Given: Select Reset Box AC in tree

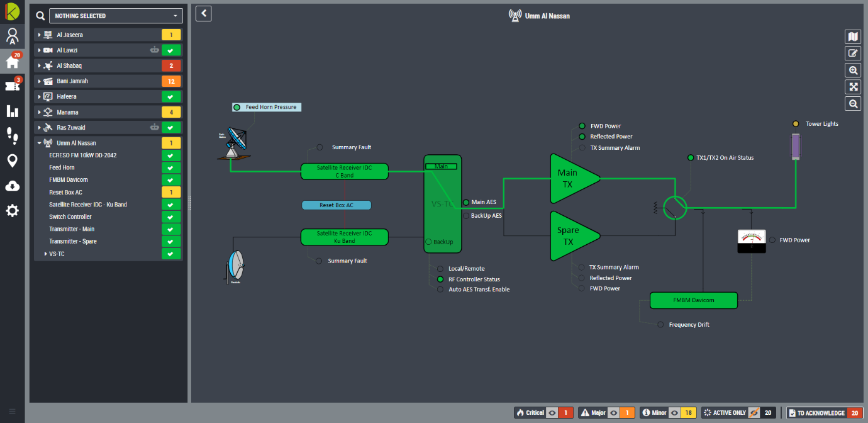Looking at the screenshot, I should point(66,193).
